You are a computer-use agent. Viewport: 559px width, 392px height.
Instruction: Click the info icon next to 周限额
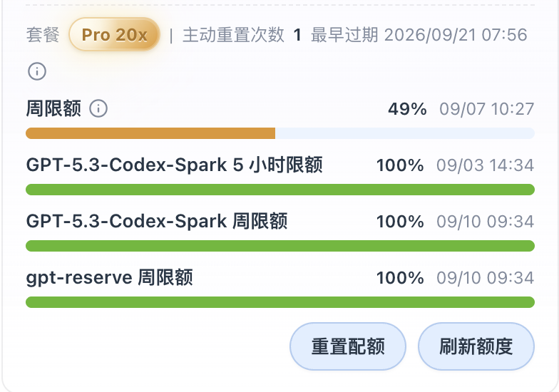click(98, 108)
